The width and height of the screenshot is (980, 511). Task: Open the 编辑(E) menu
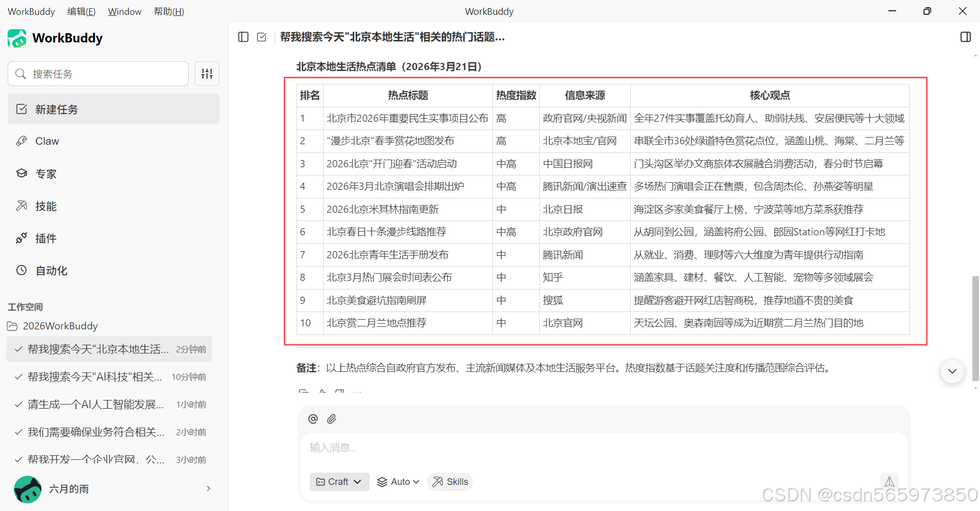point(81,11)
